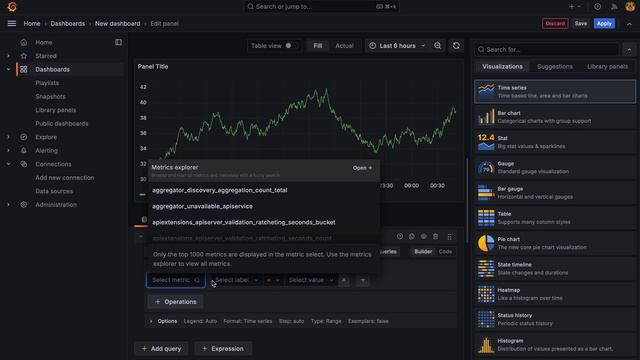Select the Fill display option
640x360 pixels.
point(318,46)
